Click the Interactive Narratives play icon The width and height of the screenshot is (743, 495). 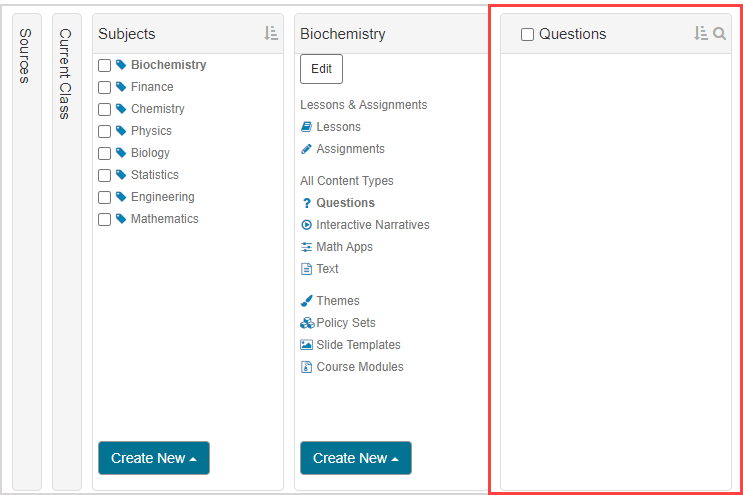307,225
